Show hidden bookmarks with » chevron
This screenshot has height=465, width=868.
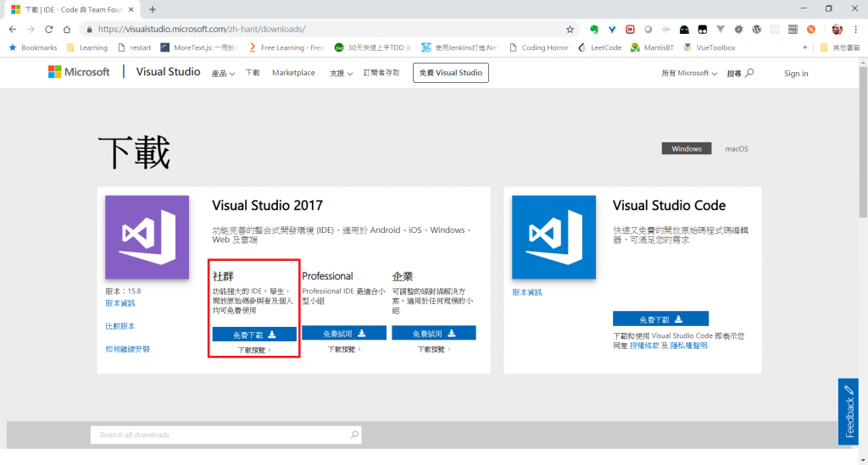805,47
